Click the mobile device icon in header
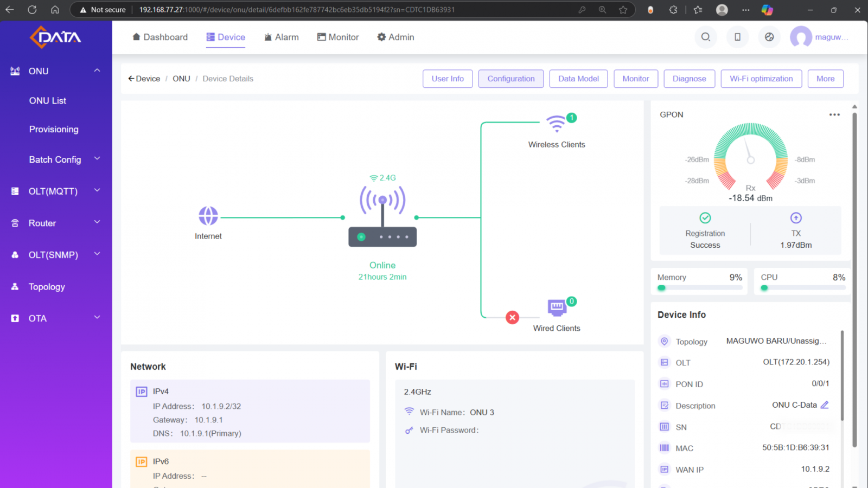The image size is (868, 488). [x=737, y=37]
